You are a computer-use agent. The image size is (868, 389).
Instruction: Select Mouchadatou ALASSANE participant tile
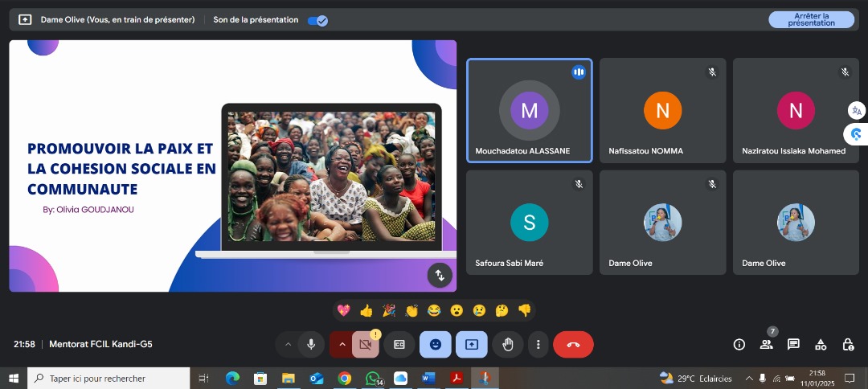pyautogui.click(x=529, y=111)
